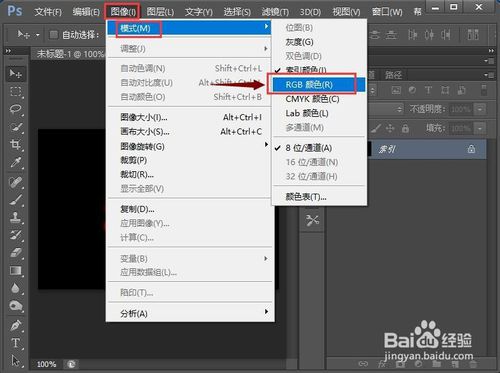Open the Tool Presets panel icon

click(312, 220)
